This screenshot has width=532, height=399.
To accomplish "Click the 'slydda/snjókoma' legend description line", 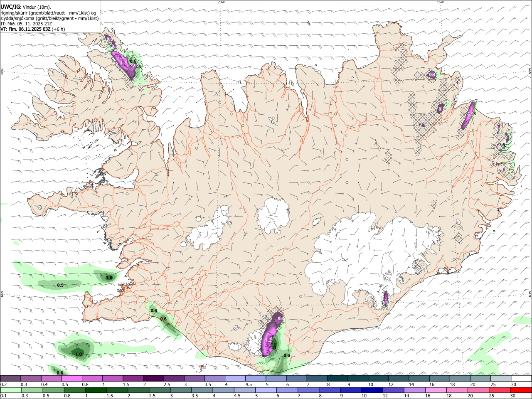I will (x=49, y=18).
